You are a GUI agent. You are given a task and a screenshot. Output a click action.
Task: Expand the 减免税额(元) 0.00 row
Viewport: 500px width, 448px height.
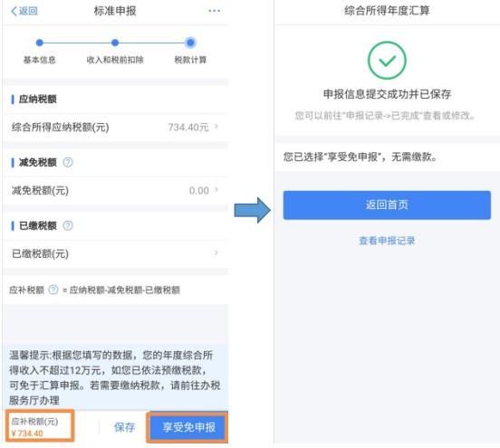click(x=115, y=190)
